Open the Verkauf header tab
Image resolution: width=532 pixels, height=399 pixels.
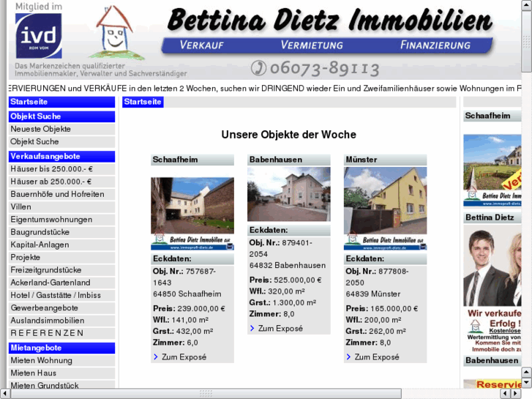pyautogui.click(x=201, y=45)
